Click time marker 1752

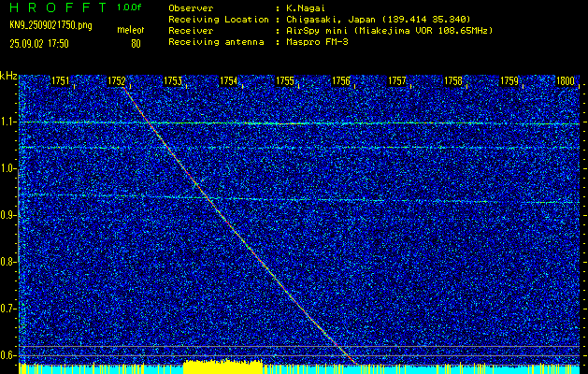[116, 80]
